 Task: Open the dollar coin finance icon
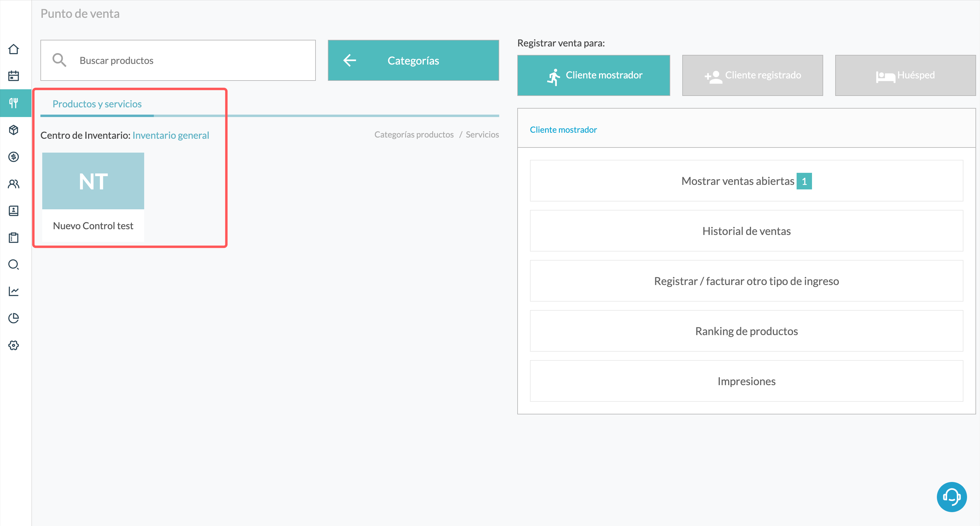[14, 157]
